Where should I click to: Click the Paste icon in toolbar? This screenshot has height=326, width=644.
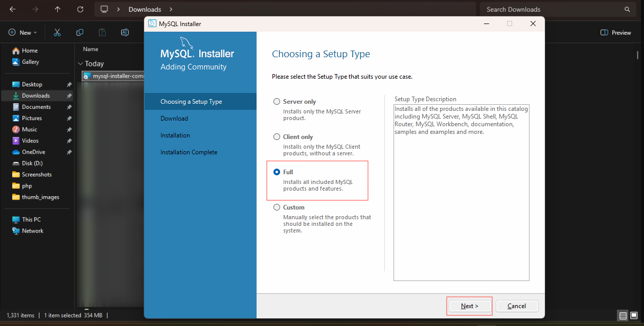coord(102,32)
